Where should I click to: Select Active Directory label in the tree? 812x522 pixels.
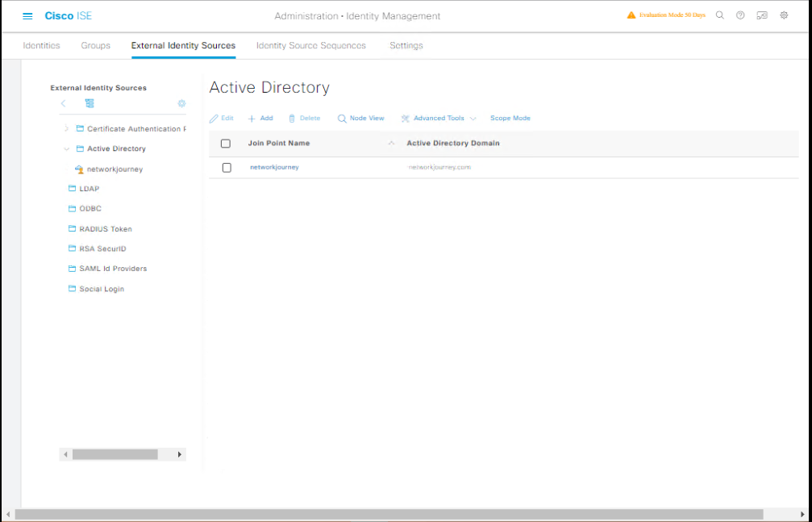(116, 148)
